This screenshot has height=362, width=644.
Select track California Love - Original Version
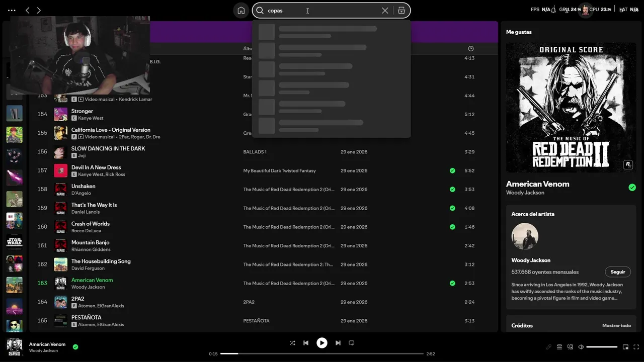coord(111,130)
